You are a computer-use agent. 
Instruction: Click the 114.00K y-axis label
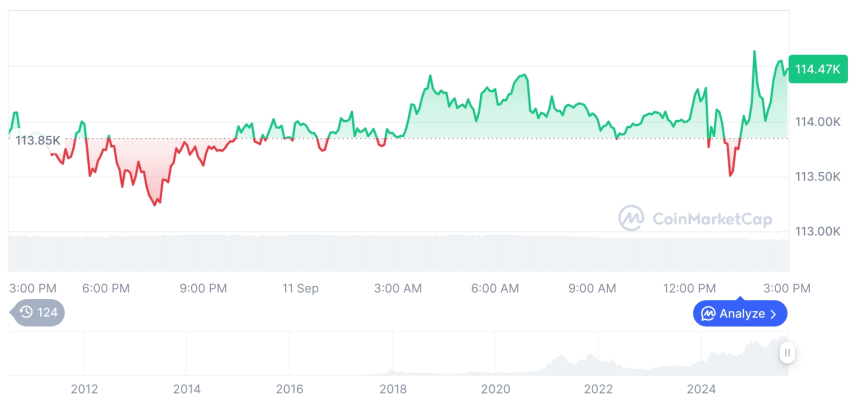pos(817,122)
